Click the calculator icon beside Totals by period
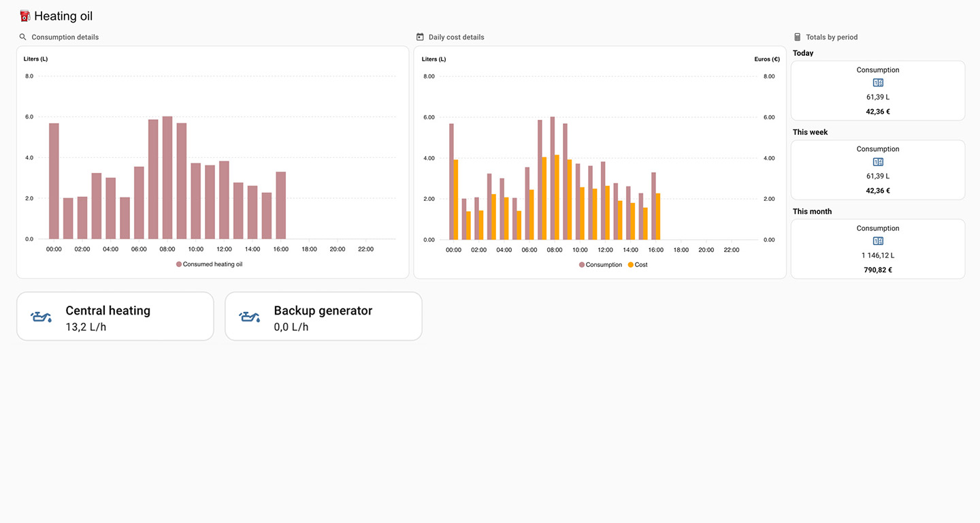 (x=798, y=37)
